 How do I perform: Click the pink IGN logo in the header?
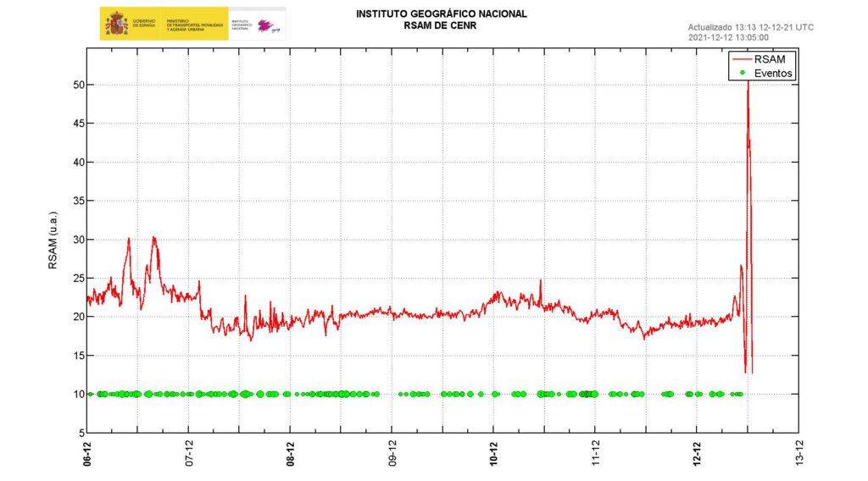[x=269, y=25]
